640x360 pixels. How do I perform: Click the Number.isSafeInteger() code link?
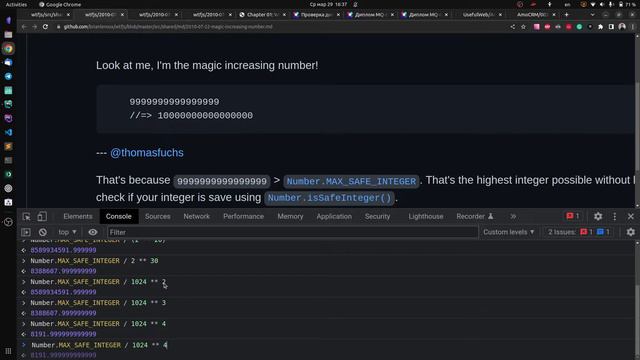coord(329,198)
